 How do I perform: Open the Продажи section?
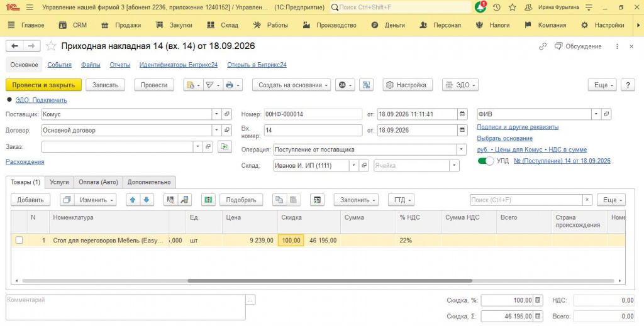click(x=121, y=25)
